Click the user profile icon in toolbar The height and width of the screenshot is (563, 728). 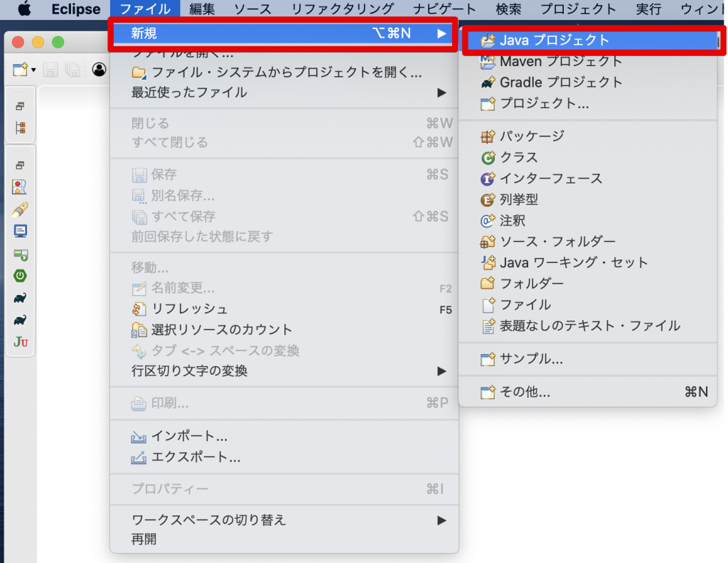point(99,70)
